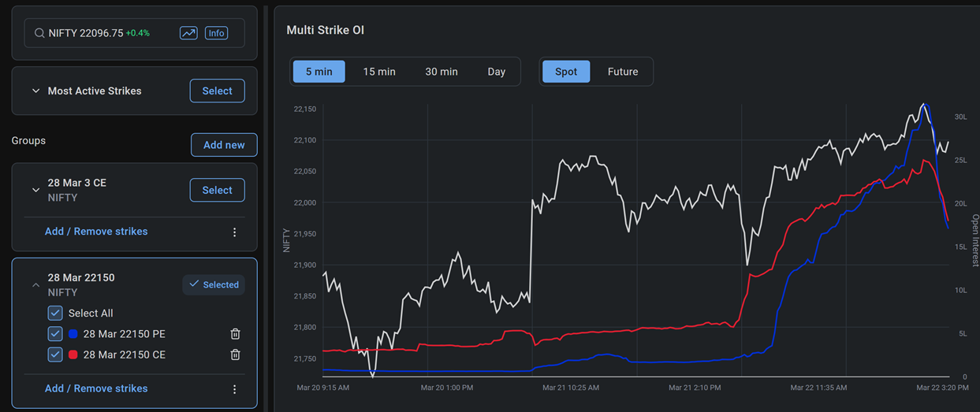Image resolution: width=980 pixels, height=412 pixels.
Task: Expand the Most Active Strikes section
Action: pos(35,91)
